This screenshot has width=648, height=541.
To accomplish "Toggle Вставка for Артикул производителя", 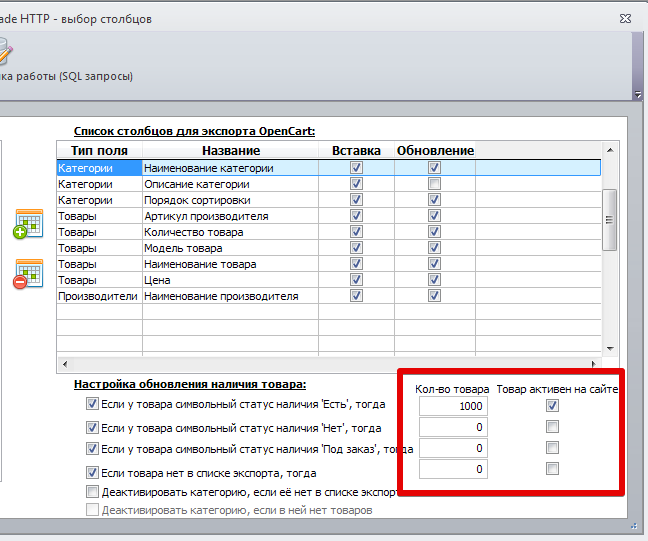I will (x=356, y=216).
